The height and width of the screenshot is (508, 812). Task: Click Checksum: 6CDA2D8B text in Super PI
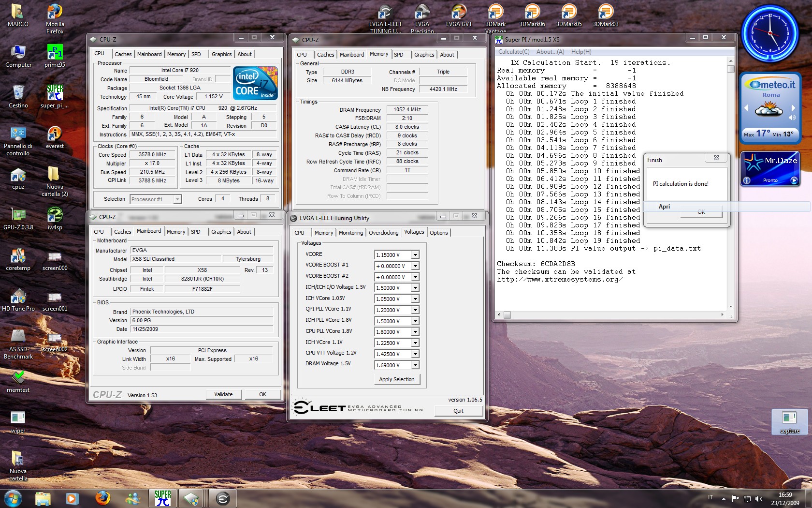coord(536,264)
